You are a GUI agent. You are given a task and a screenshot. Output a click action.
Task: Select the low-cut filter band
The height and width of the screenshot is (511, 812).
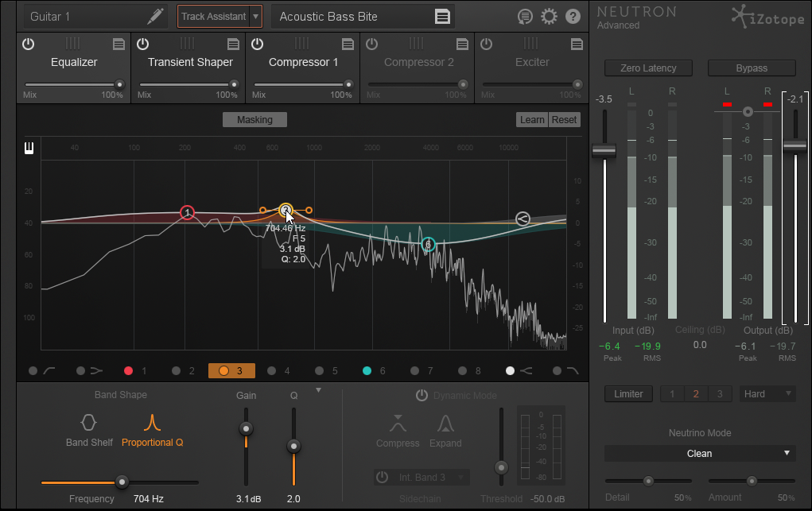tap(42, 370)
